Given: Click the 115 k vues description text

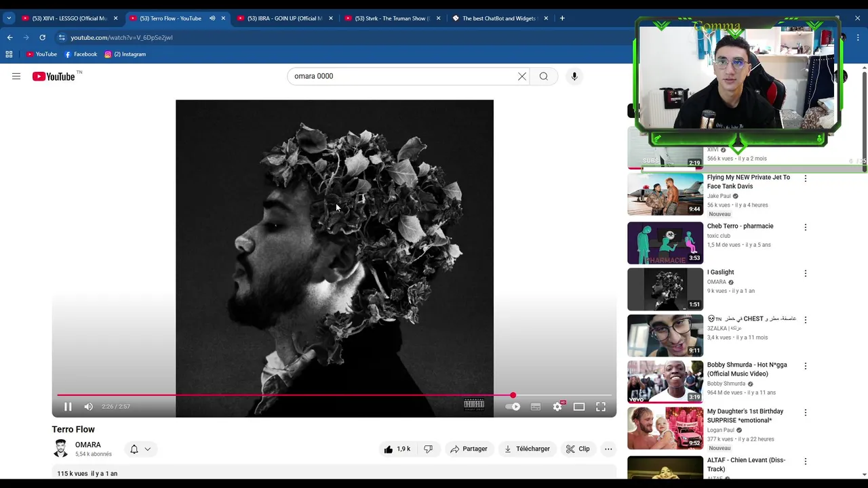Looking at the screenshot, I should pos(87,474).
